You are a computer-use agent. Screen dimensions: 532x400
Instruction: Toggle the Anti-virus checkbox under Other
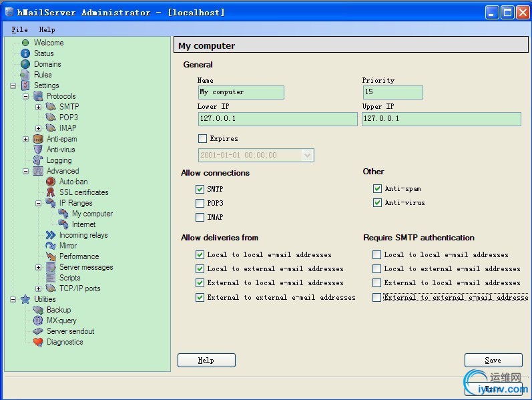377,203
